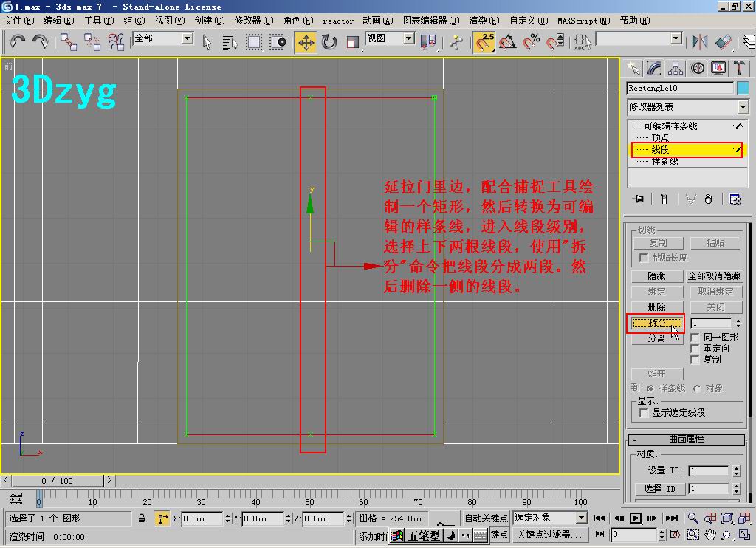Select the Move tool in toolbar
This screenshot has height=548, width=756.
point(306,42)
